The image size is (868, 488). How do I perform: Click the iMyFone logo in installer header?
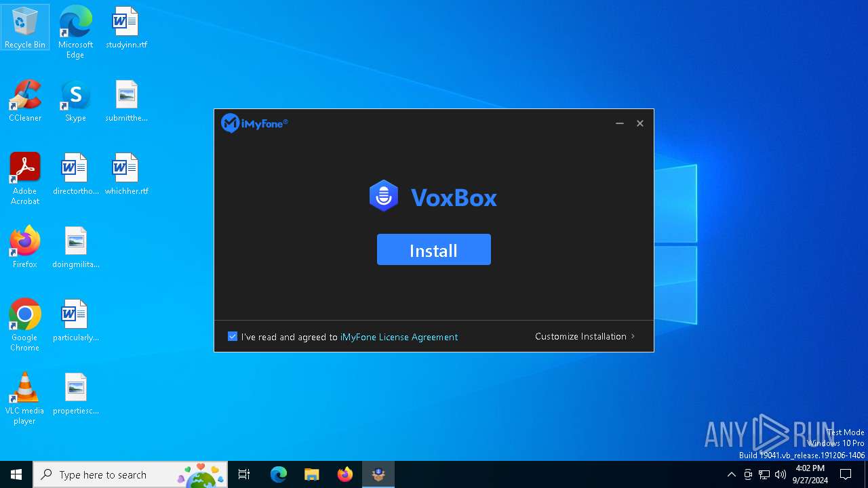(254, 123)
